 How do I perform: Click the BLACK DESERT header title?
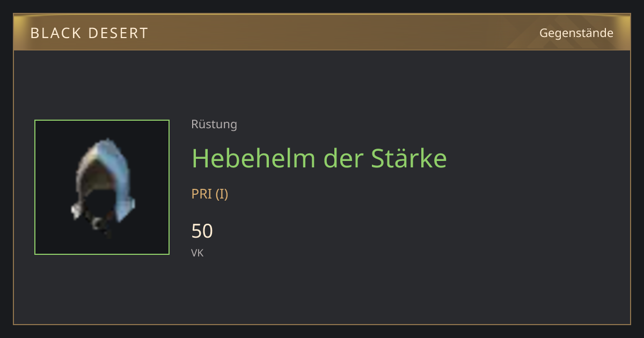(90, 33)
